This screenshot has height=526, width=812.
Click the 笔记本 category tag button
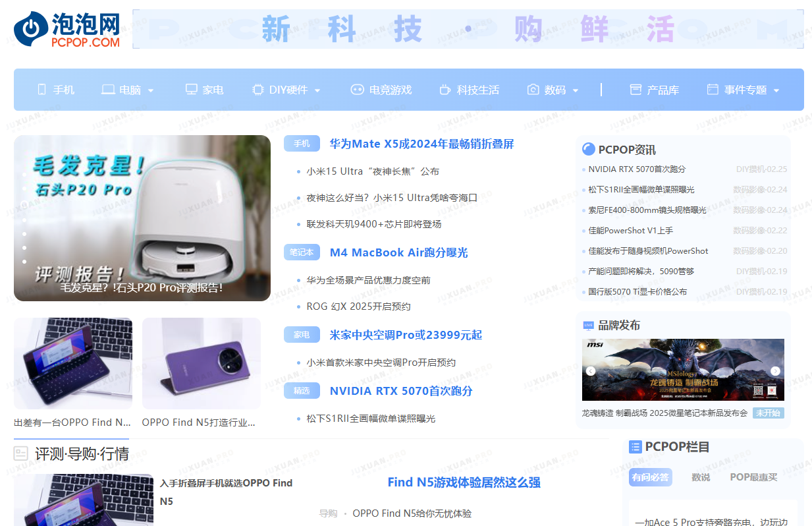[x=302, y=252]
